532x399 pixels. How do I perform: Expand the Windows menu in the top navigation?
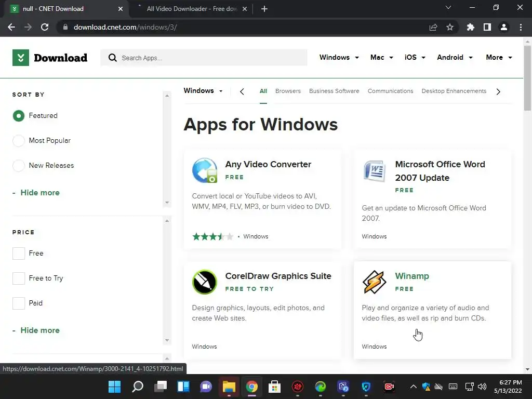click(x=339, y=57)
